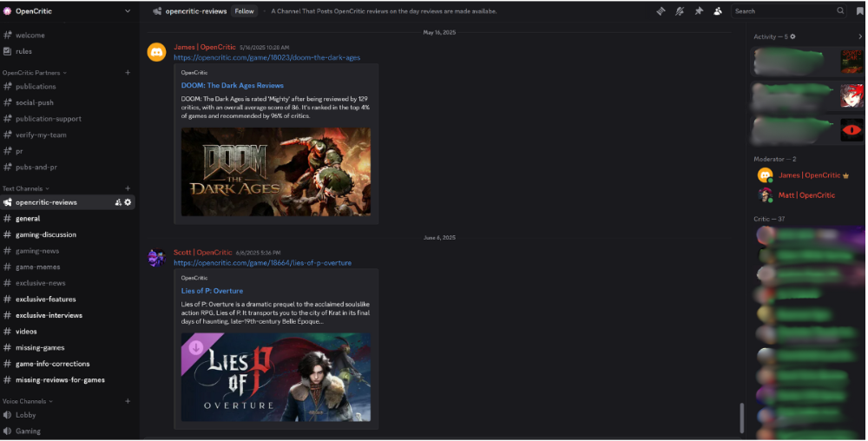868x441 pixels.
Task: Select moderator Matt | OpenCritic in member list
Action: coord(808,195)
